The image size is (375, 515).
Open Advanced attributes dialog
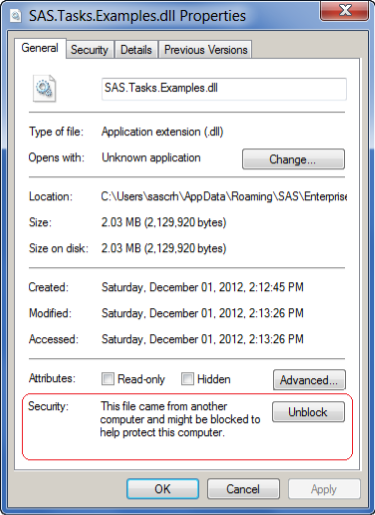[309, 380]
